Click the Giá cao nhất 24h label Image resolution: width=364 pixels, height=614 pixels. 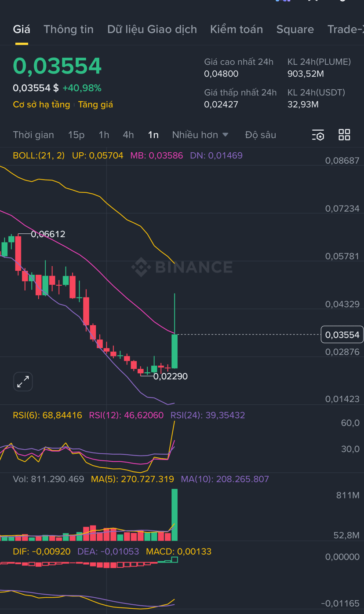(239, 62)
